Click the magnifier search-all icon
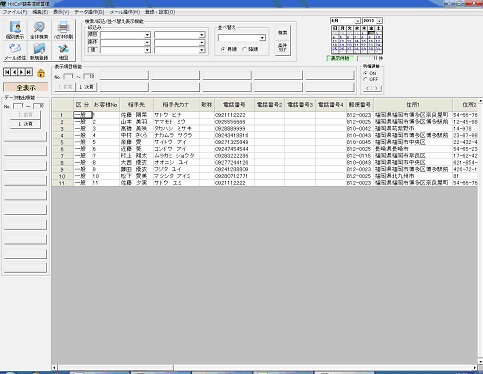Screen dimensions: 483x374 click(x=39, y=27)
